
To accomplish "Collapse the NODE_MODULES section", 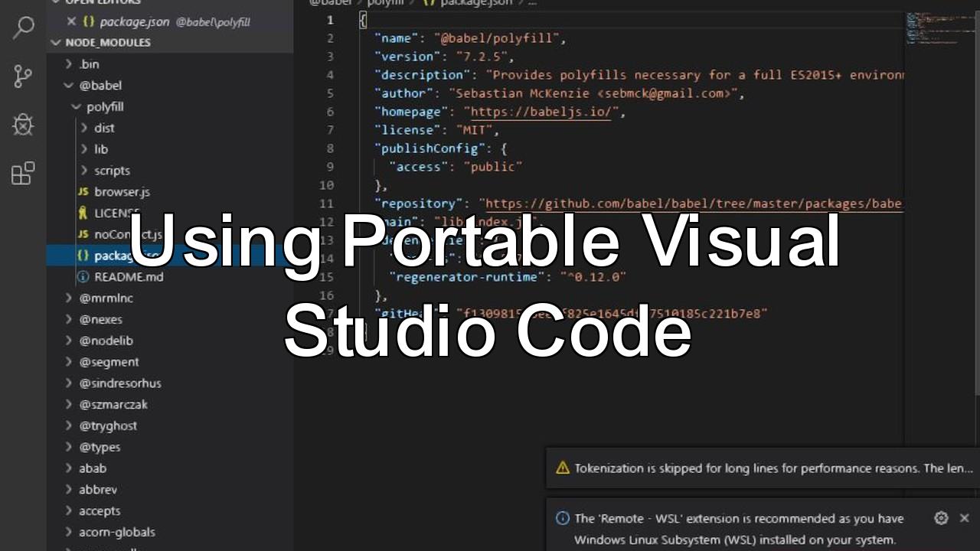I will point(56,43).
